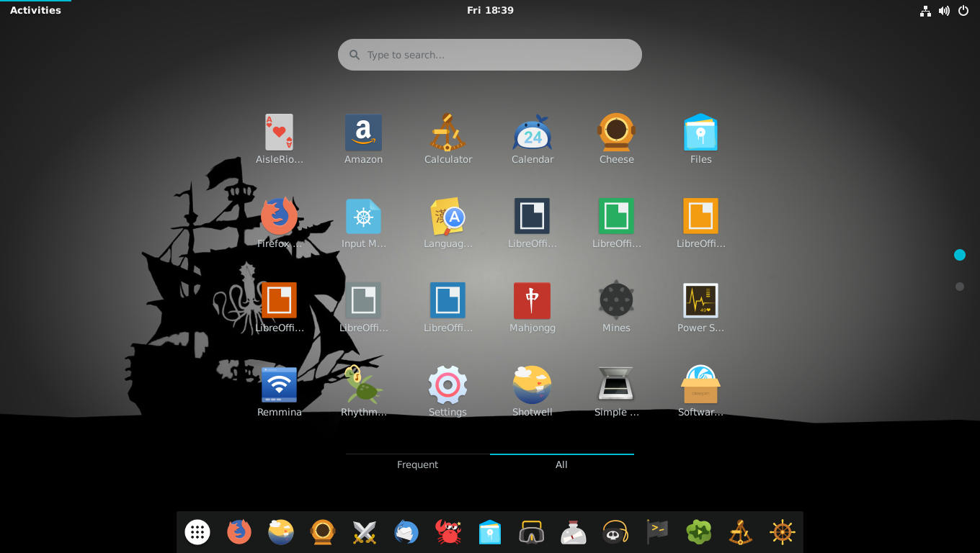
Task: Open the diving helmet Cheese dock icon
Action: [x=323, y=532]
